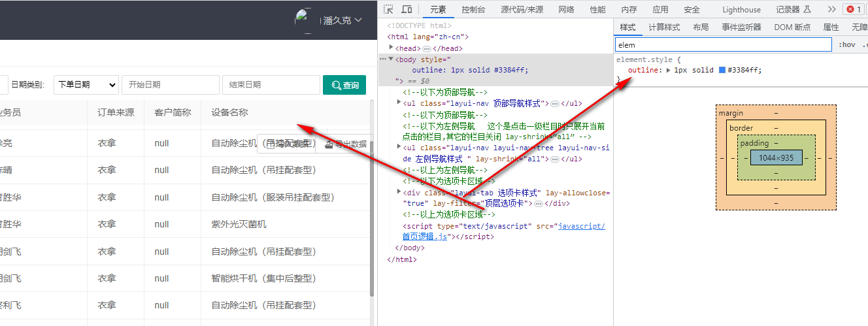Open the error count badge
This screenshot has height=326, width=868.
point(853,9)
